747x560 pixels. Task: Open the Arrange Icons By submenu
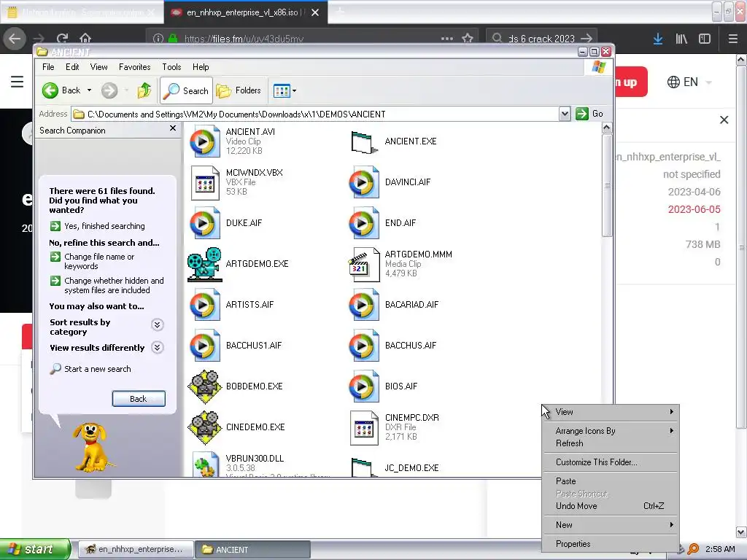(x=611, y=431)
